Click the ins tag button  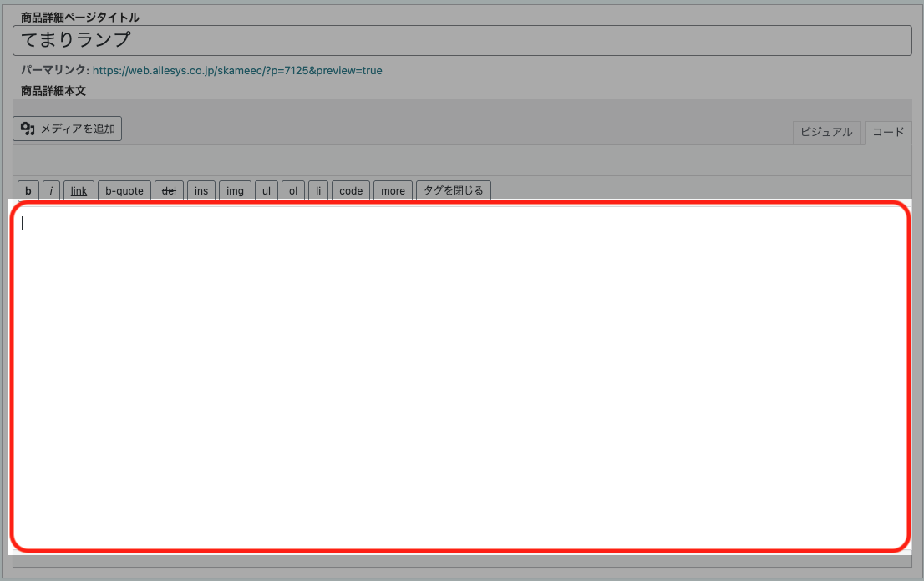pyautogui.click(x=201, y=191)
